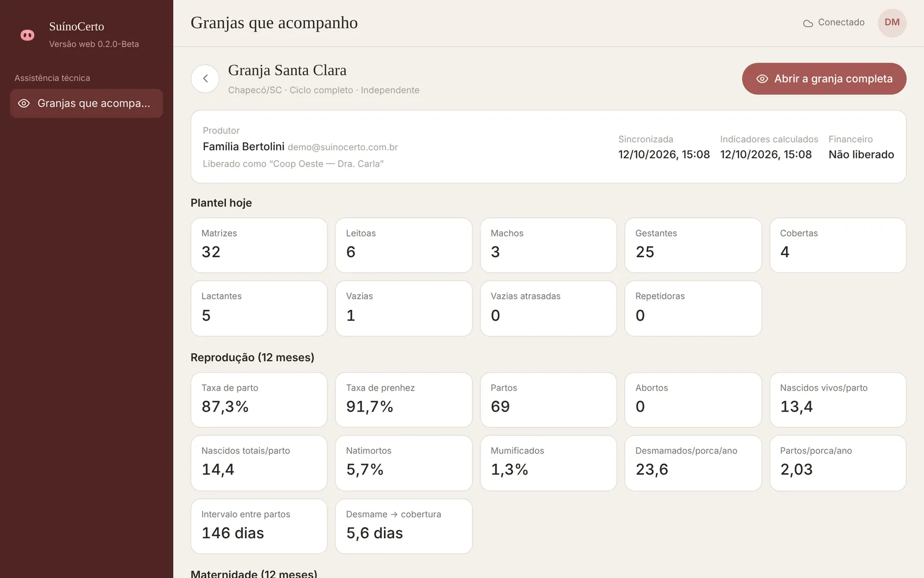Viewport: 924px width, 578px height.
Task: Click the Taxa de prenhez 91,7% card
Action: click(x=404, y=400)
